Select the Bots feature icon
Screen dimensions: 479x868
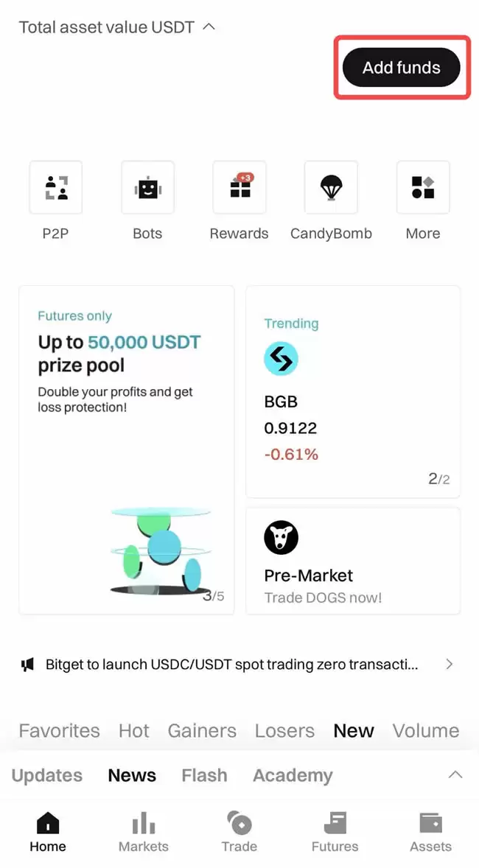tap(147, 188)
